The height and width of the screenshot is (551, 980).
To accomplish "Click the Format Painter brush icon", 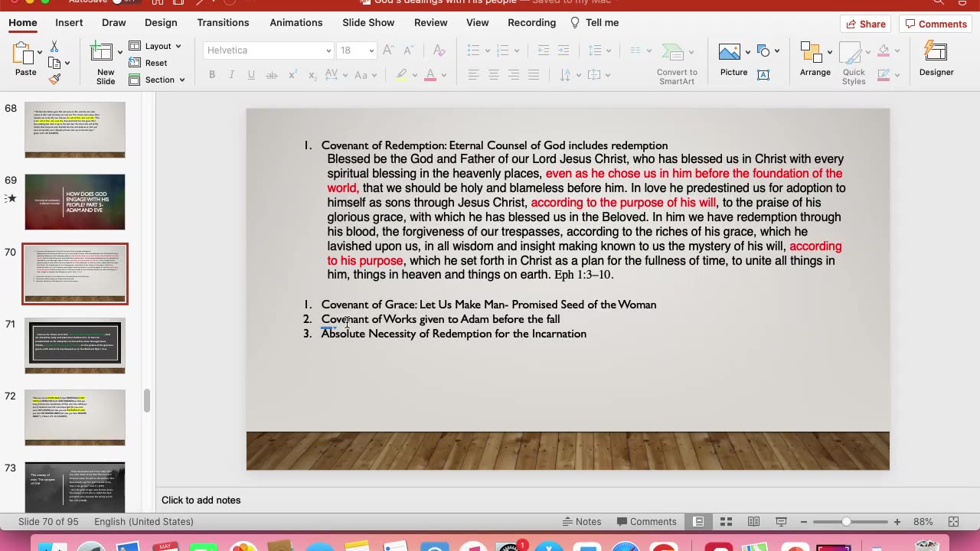I will pyautogui.click(x=54, y=79).
